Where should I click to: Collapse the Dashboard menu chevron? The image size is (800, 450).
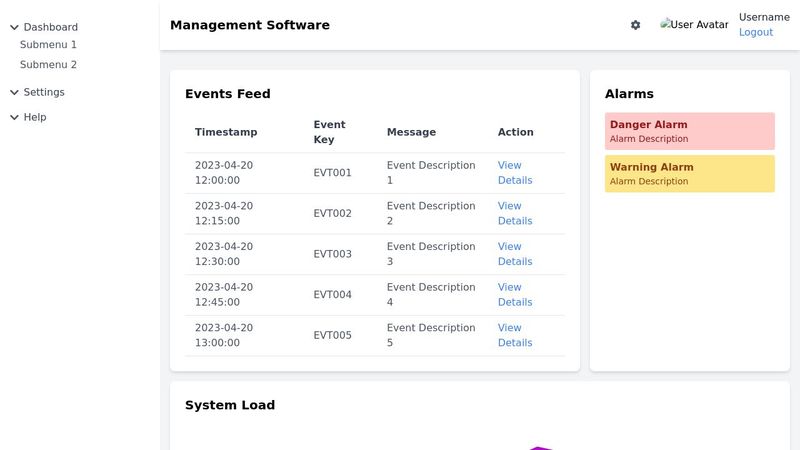tap(14, 27)
